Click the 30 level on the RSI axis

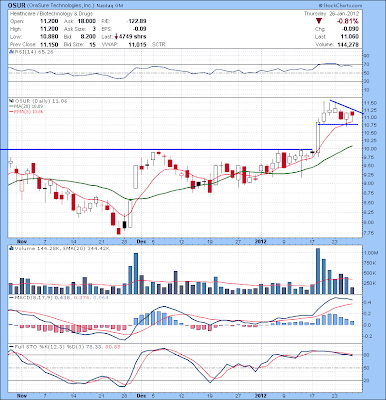(367, 81)
